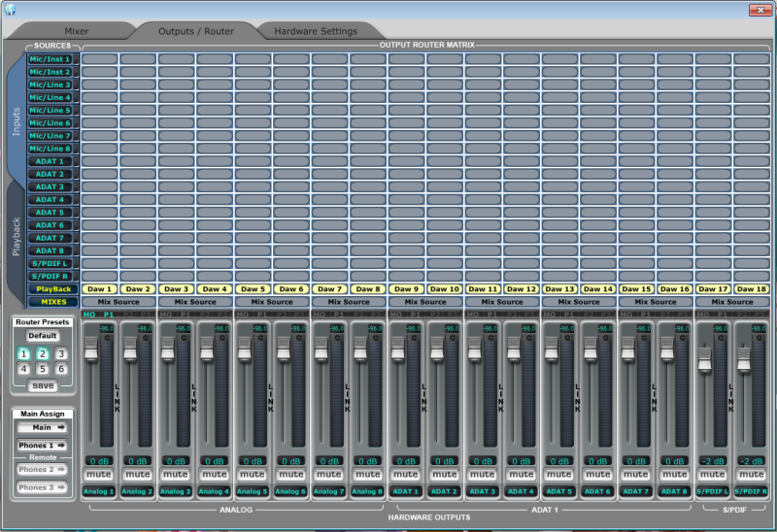Mute the Analog 1 output
The width and height of the screenshot is (777, 532).
click(98, 475)
